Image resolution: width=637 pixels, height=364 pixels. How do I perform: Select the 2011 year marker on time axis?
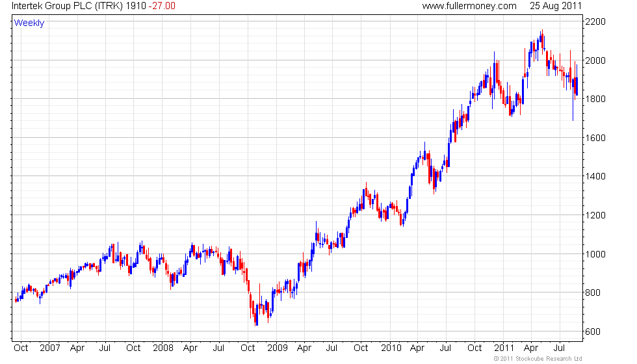[503, 347]
